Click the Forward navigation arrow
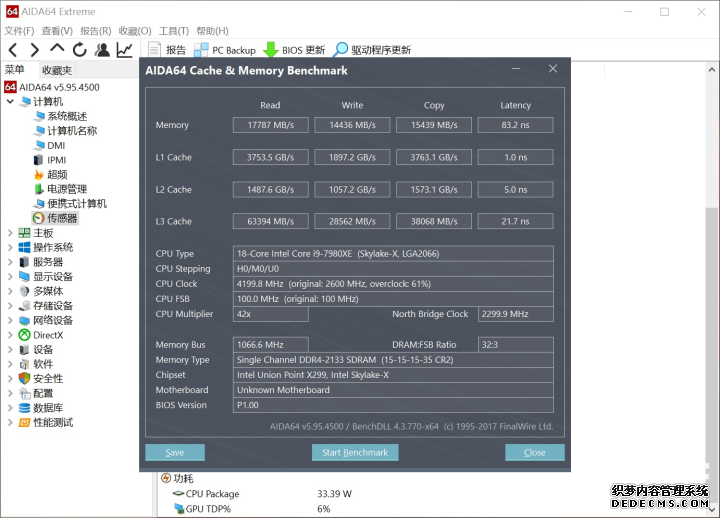The width and height of the screenshot is (720, 518). pos(34,50)
